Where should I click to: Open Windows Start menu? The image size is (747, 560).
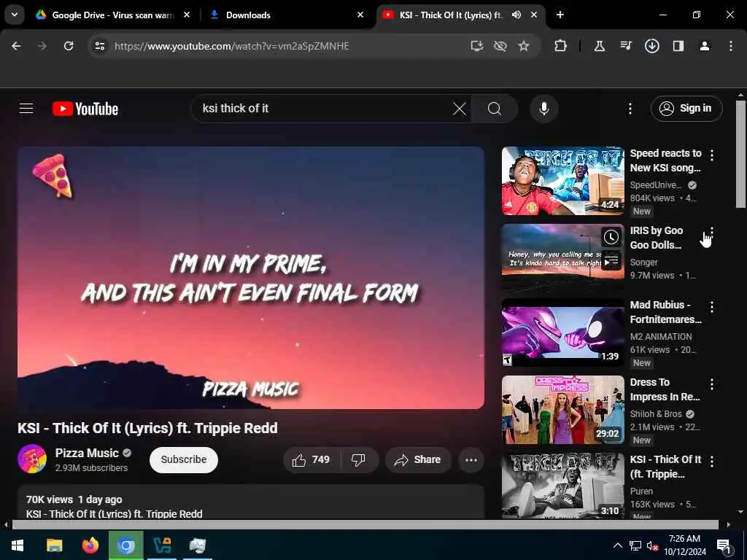point(18,545)
